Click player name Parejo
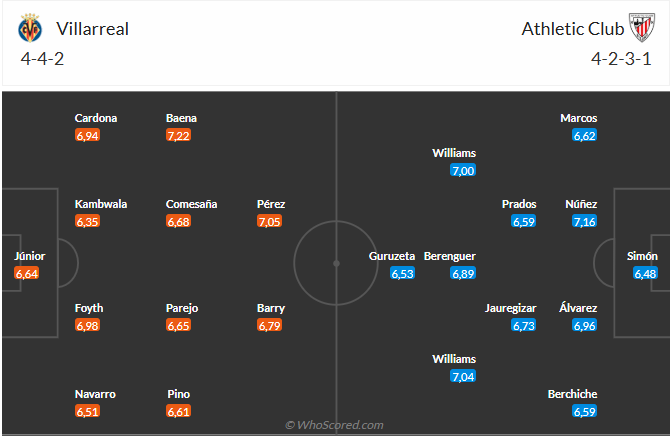This screenshot has width=672, height=436. point(184,308)
